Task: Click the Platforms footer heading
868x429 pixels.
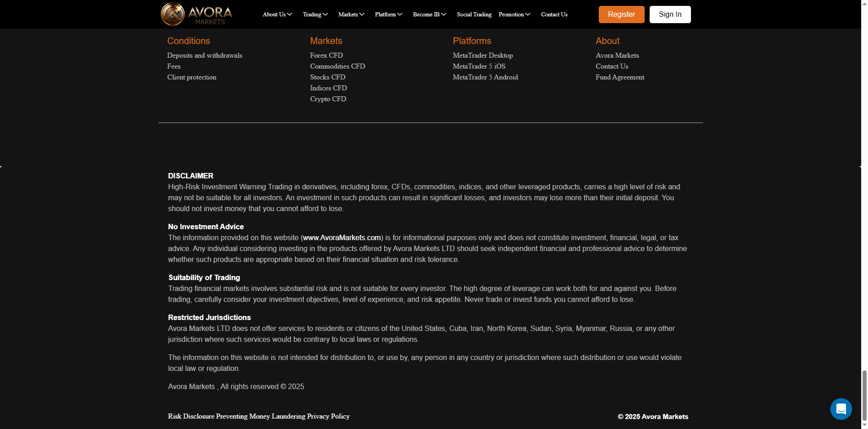Action: [472, 41]
